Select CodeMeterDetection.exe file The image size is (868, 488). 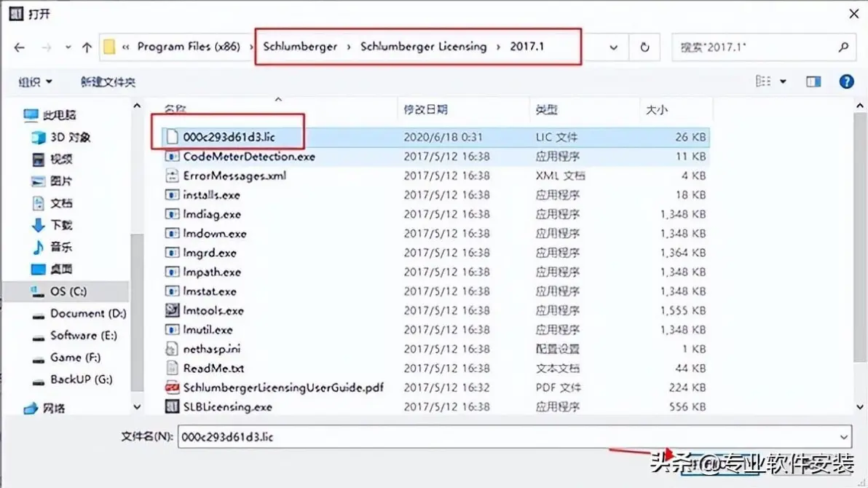pos(435,157)
